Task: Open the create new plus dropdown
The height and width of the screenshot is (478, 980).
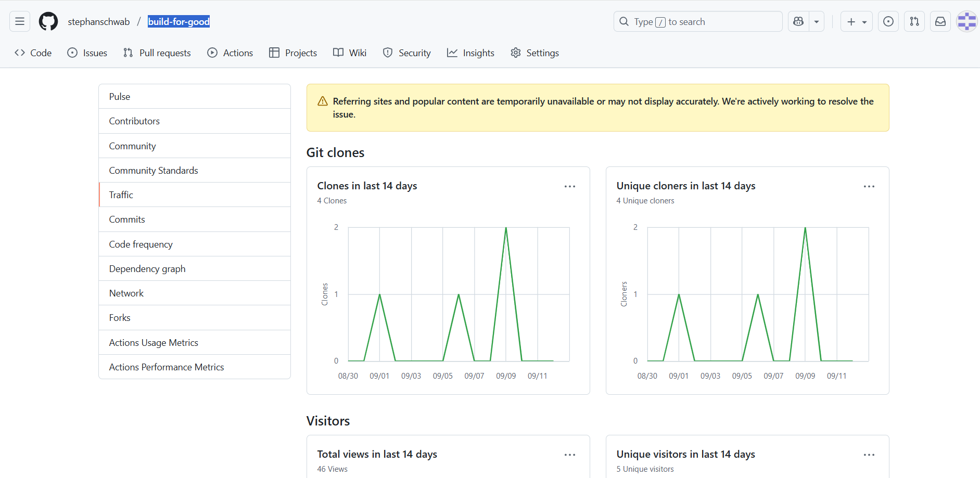Action: [x=856, y=21]
